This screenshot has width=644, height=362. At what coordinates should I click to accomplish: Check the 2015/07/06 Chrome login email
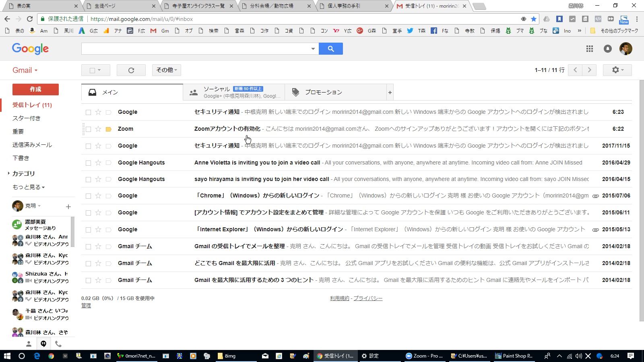[x=88, y=196]
